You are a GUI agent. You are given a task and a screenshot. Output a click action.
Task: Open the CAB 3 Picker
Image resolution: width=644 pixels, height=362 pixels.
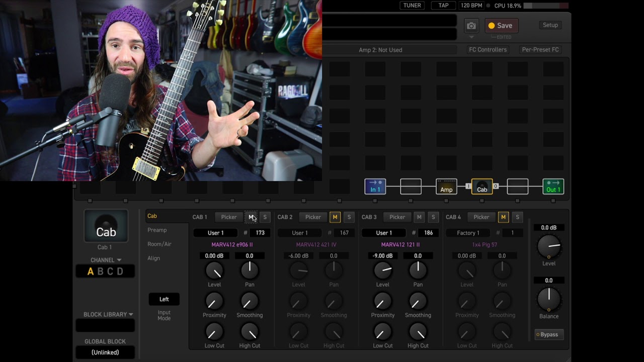click(397, 217)
